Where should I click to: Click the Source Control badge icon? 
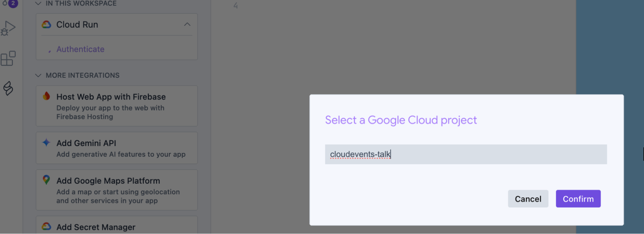[x=10, y=3]
